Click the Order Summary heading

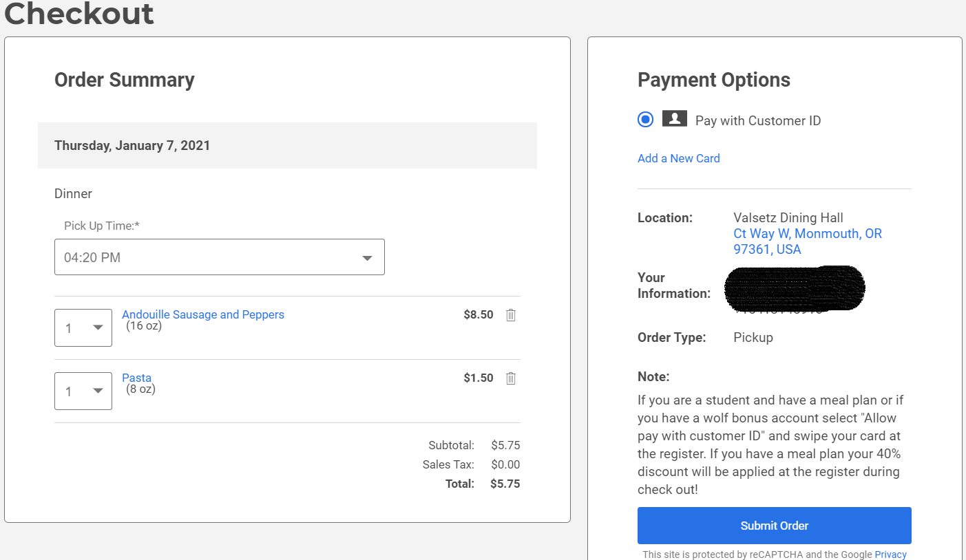tap(125, 80)
